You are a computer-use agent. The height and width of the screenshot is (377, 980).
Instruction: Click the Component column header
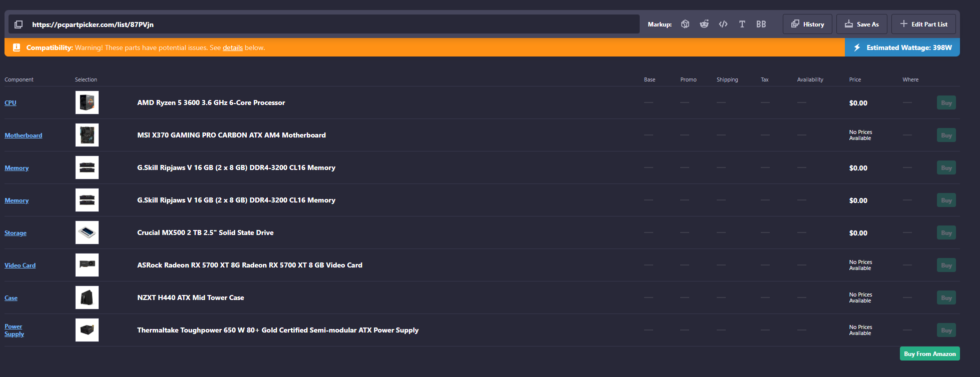point(19,79)
